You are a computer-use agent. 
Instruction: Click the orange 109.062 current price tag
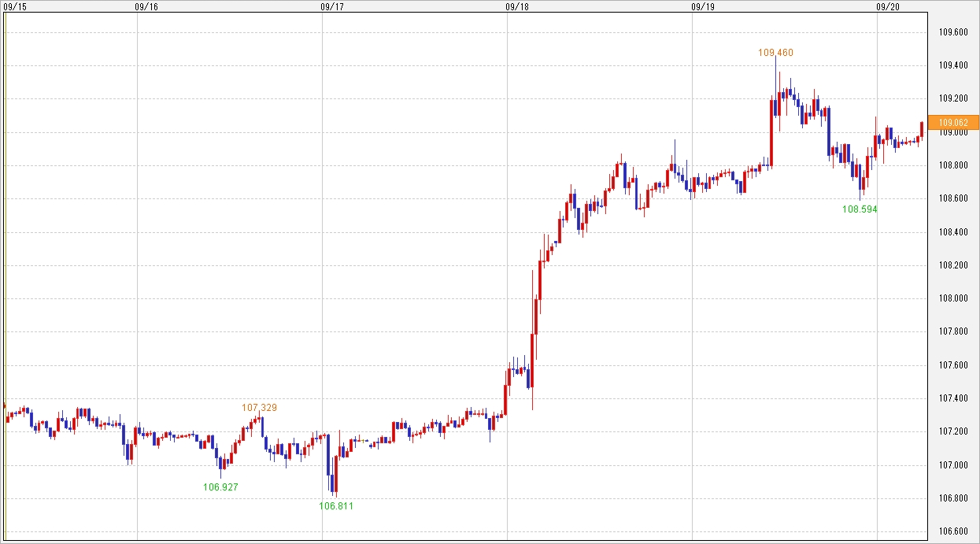coord(953,122)
